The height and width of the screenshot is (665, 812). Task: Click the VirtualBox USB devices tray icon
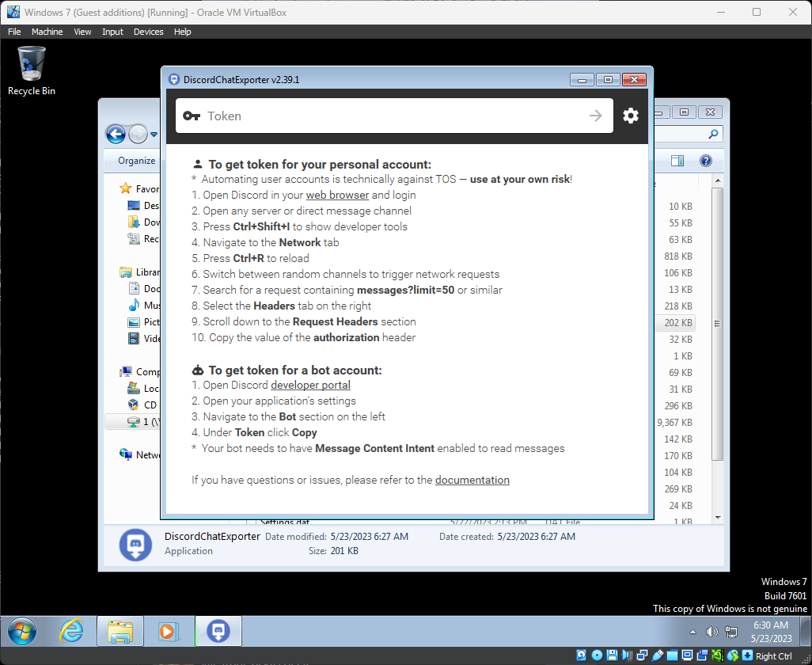tap(658, 655)
